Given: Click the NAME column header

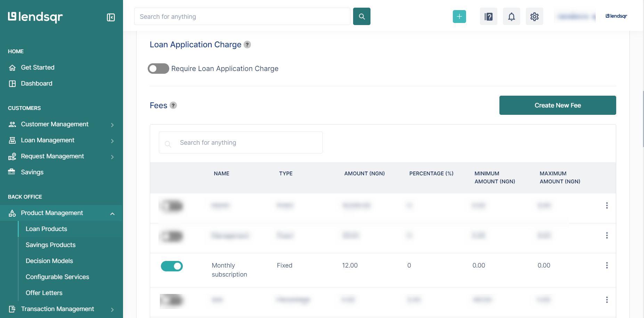Looking at the screenshot, I should pyautogui.click(x=221, y=174).
